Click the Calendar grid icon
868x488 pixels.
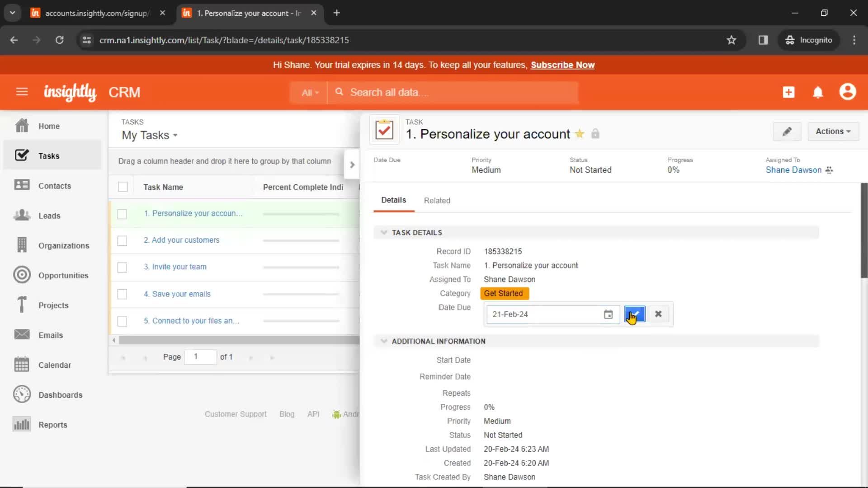coord(22,364)
